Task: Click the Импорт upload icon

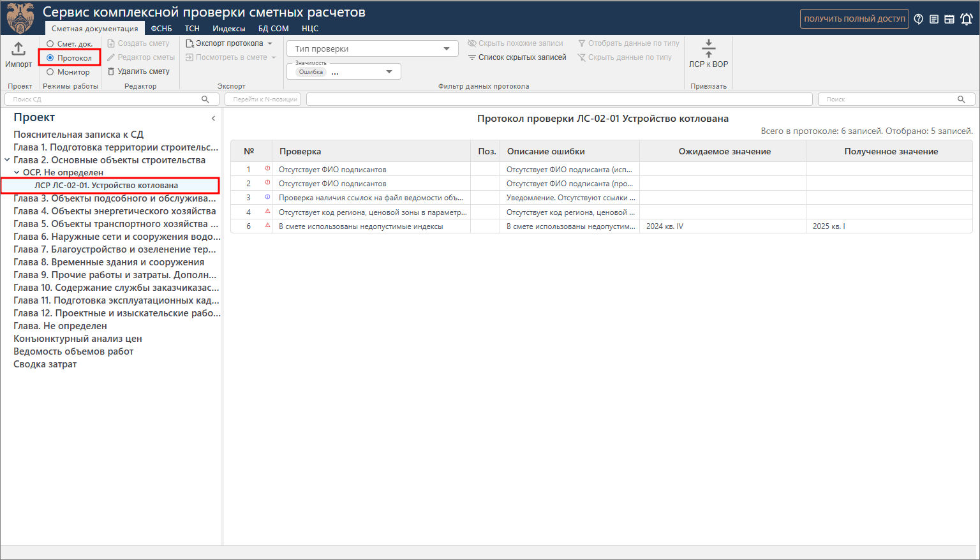Action: [19, 48]
